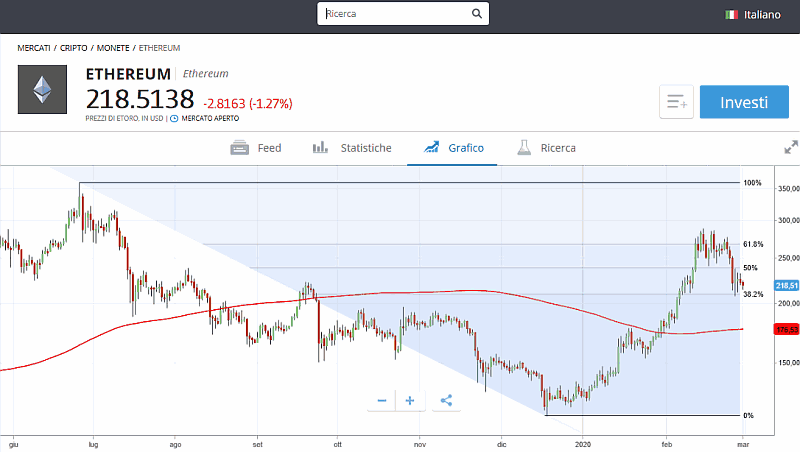Zoom in chart with plus button
Screen dimensions: 800x452
(410, 400)
